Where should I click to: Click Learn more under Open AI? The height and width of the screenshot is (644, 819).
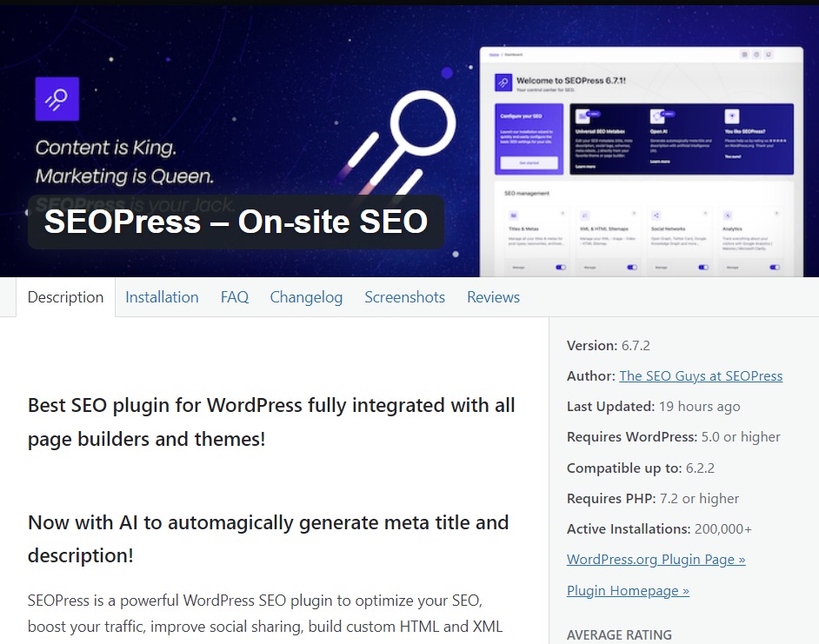coord(660,162)
